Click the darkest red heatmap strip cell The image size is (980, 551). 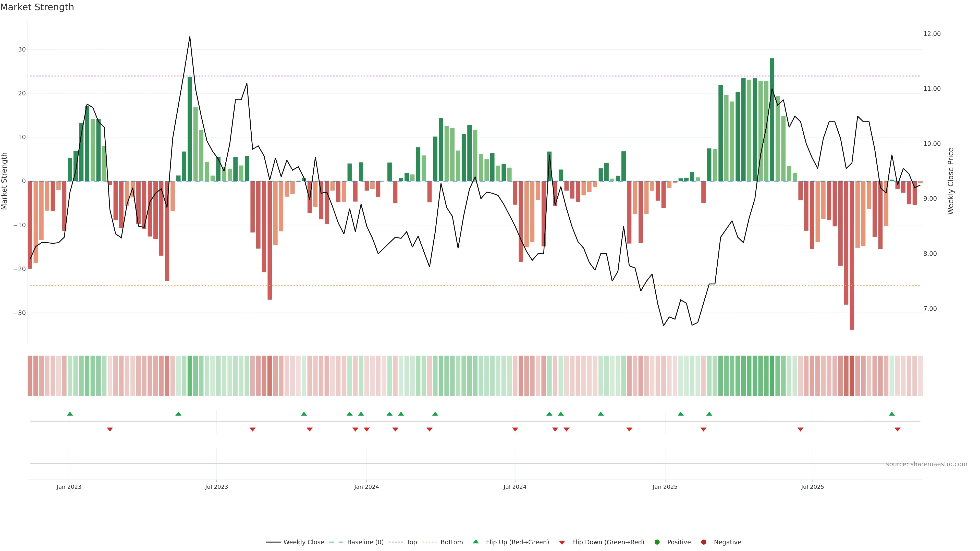click(x=852, y=375)
